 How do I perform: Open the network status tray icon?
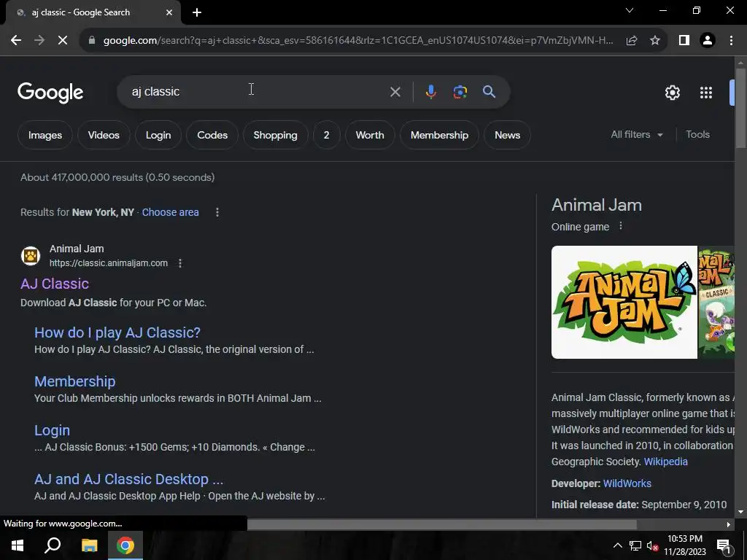635,545
